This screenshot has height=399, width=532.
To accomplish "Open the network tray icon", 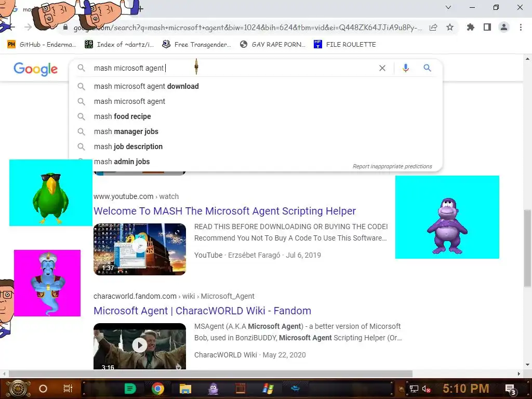I will coord(414,389).
